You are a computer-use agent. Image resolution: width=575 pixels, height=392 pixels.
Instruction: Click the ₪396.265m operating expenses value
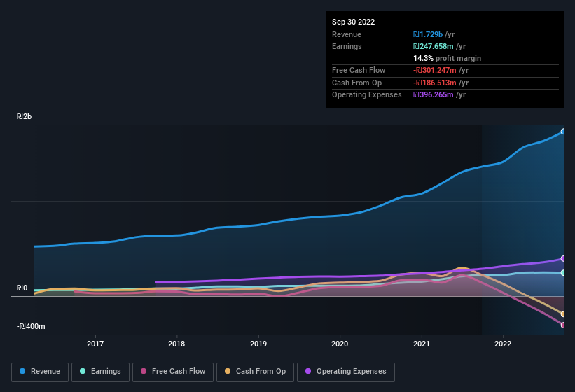click(433, 95)
